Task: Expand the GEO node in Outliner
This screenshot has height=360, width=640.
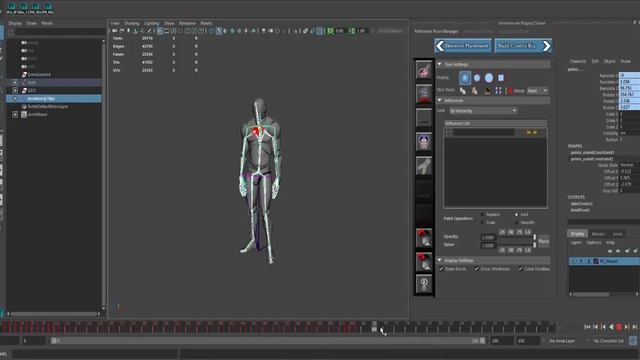Action: pos(15,91)
